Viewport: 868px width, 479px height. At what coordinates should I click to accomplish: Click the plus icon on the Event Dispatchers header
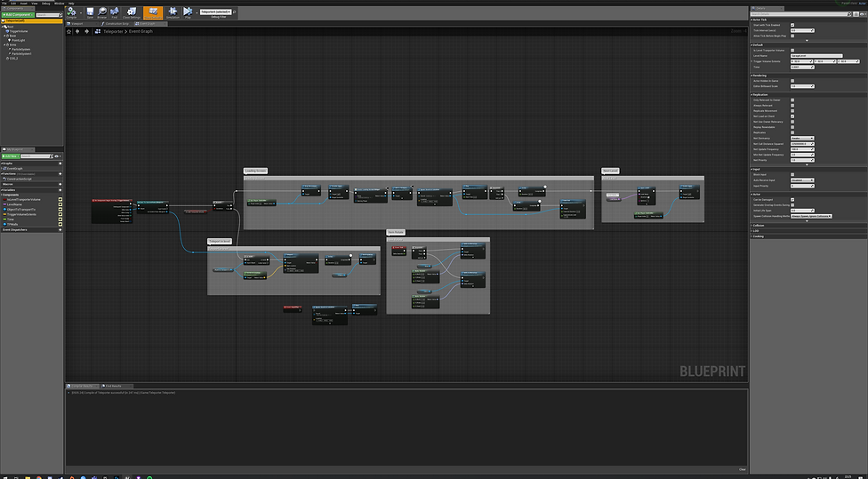pos(60,229)
